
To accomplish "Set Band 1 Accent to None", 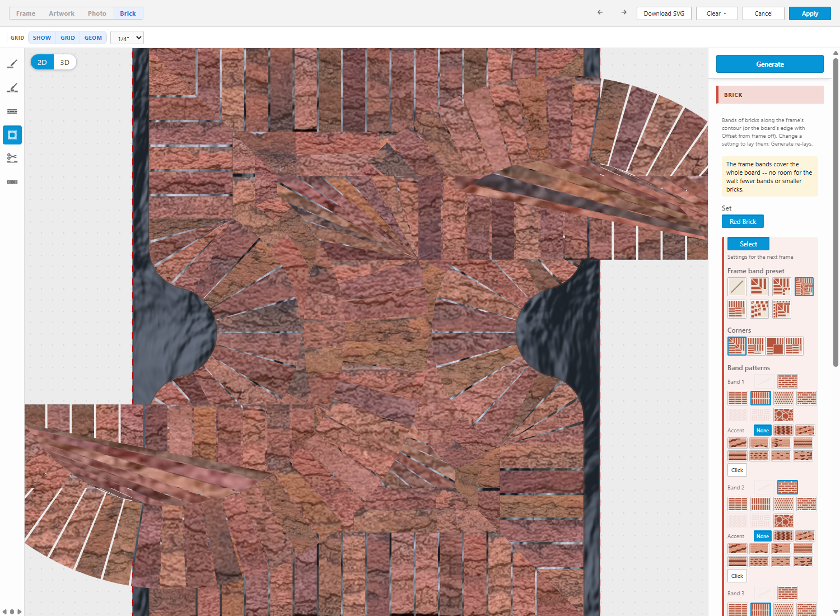I will click(x=763, y=430).
